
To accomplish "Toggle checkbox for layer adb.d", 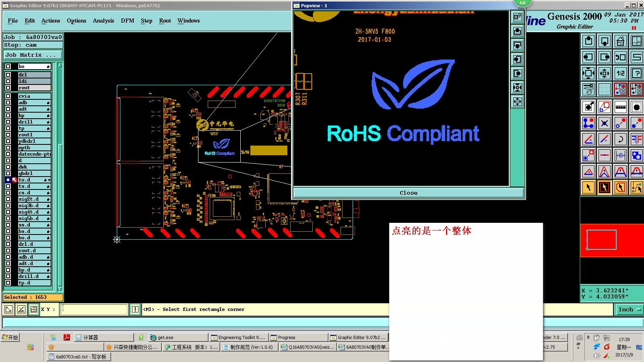I will tap(8, 257).
